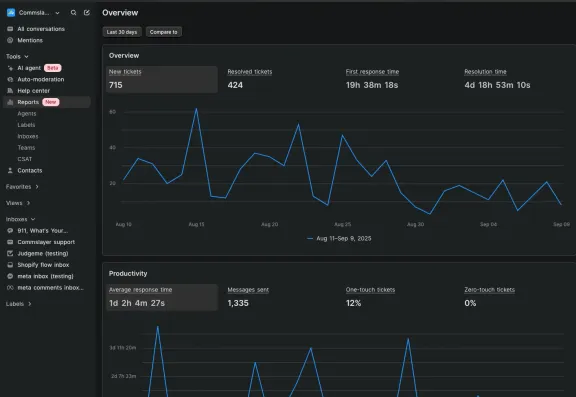Click the meta inbox (testing) messenger icon

(x=10, y=276)
